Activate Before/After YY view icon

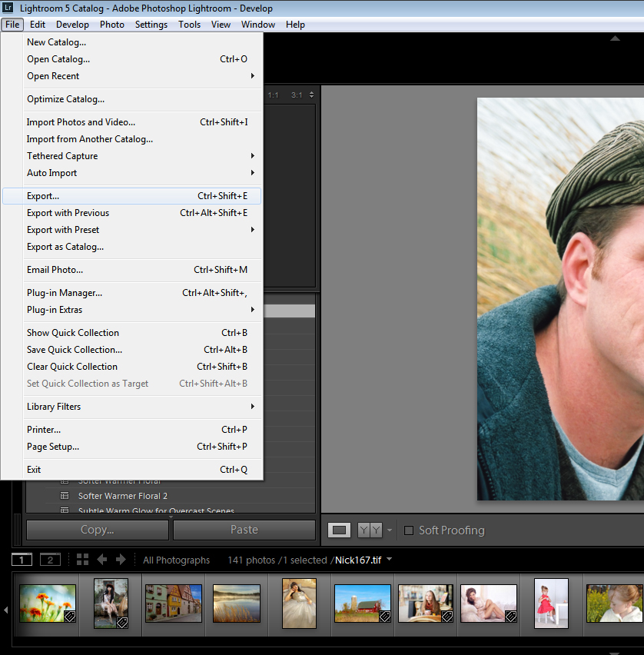[x=370, y=530]
